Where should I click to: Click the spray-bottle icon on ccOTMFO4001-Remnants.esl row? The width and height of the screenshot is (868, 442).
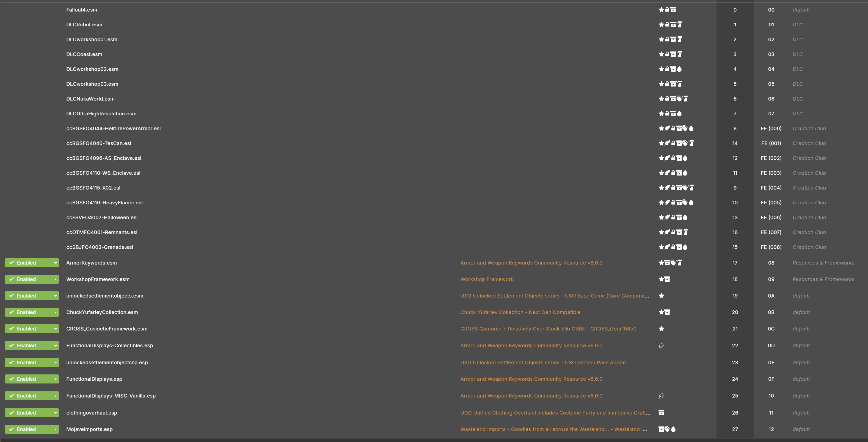[685, 232]
